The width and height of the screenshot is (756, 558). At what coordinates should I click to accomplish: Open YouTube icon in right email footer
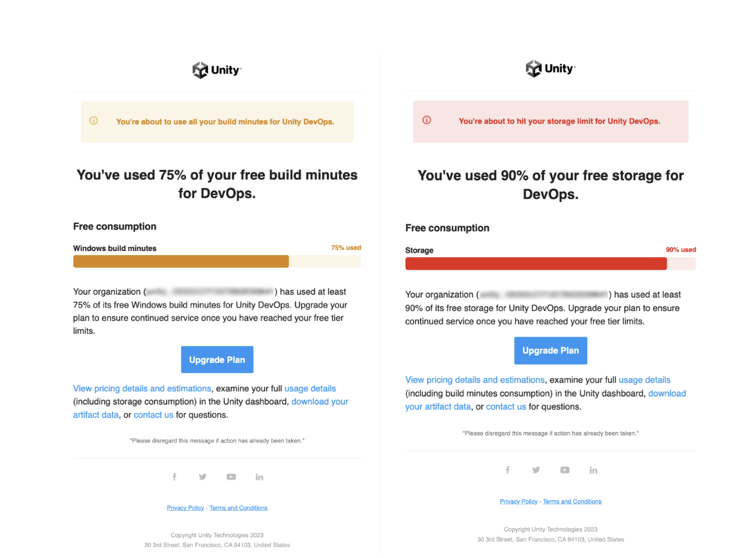(565, 470)
